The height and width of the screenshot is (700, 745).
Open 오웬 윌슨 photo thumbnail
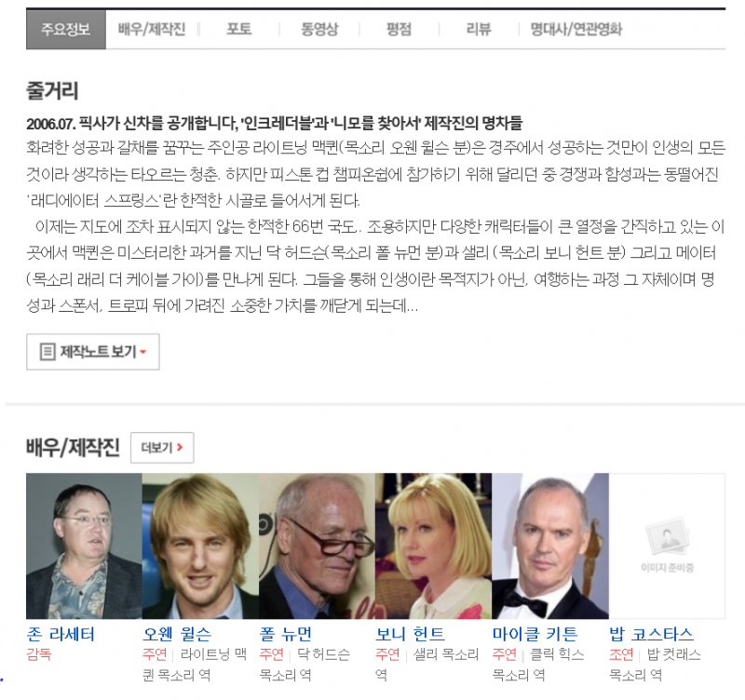tap(200, 545)
